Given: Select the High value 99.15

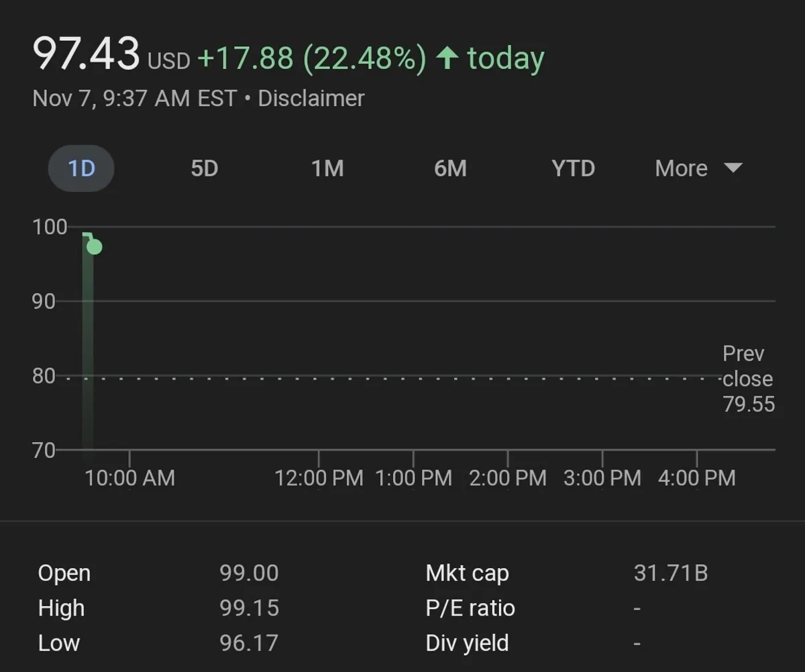Looking at the screenshot, I should tap(249, 608).
